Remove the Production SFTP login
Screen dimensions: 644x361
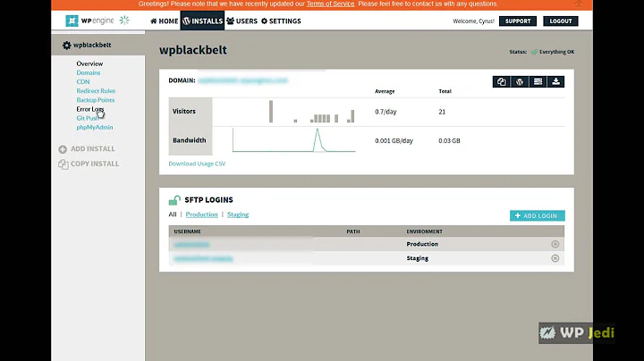point(555,244)
